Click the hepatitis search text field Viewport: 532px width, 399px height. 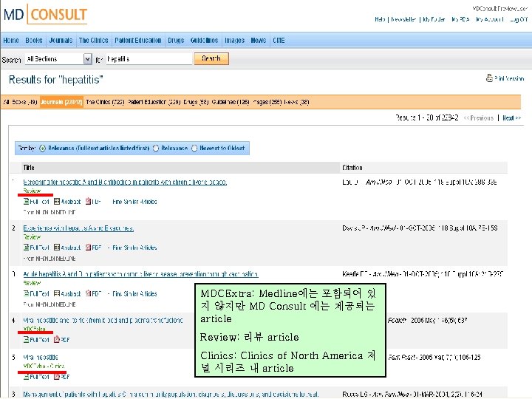(x=149, y=59)
